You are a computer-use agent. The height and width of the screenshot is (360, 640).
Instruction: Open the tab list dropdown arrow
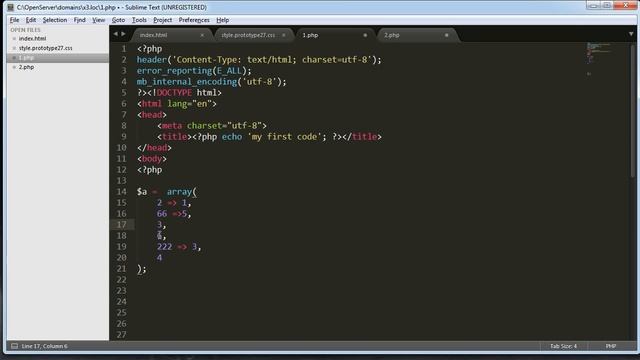631,34
